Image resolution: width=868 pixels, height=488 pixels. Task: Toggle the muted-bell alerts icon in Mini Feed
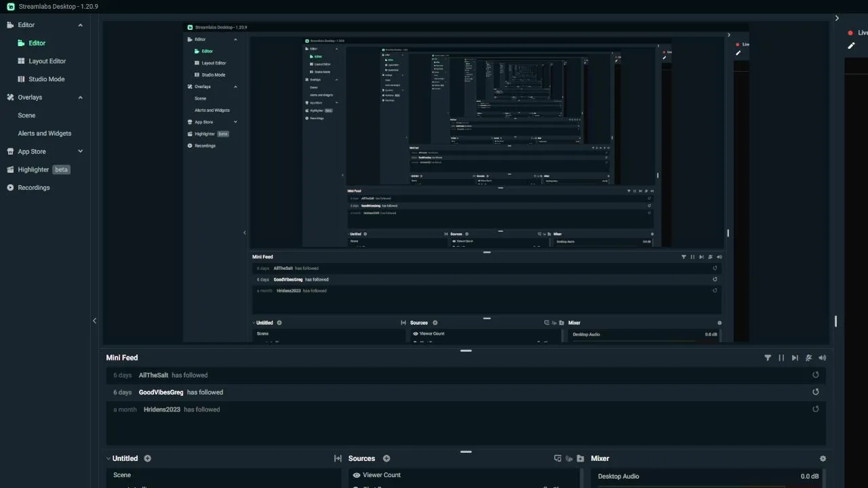click(x=808, y=358)
